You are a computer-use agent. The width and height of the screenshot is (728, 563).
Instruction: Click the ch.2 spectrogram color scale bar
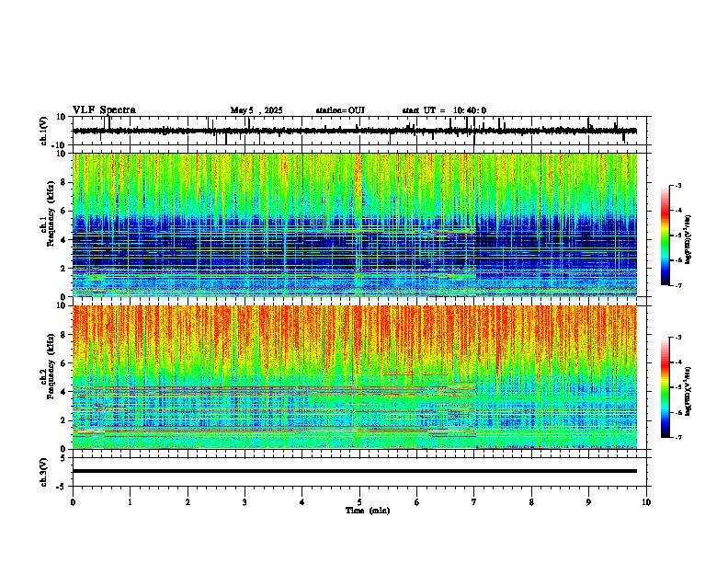coord(665,387)
